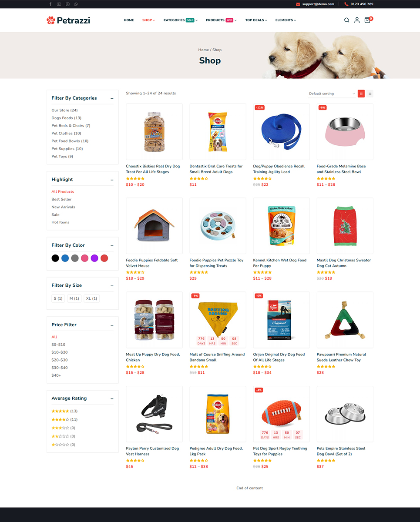The width and height of the screenshot is (420, 522).
Task: Open the YouTube icon link
Action: (59, 4)
